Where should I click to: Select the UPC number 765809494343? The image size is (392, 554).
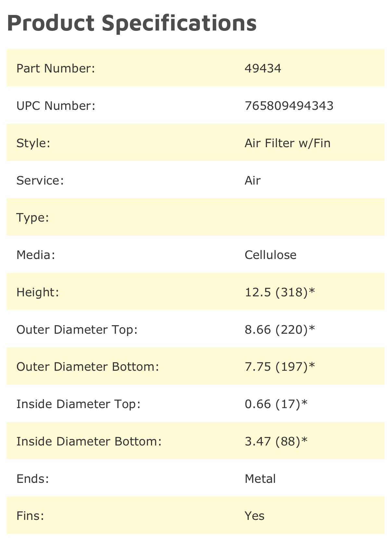(x=289, y=106)
